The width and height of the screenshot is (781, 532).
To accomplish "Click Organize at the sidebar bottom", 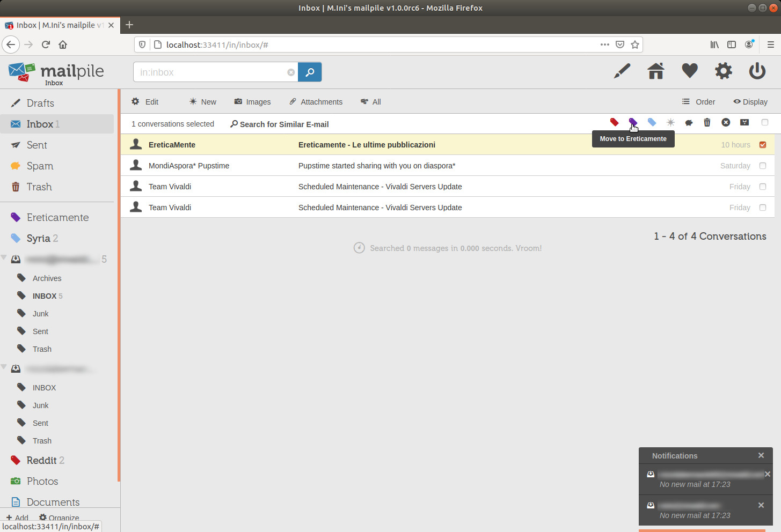I will [x=59, y=518].
